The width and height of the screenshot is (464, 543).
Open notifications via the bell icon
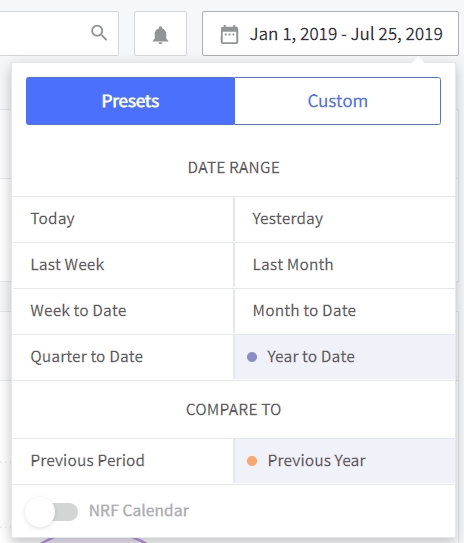click(160, 34)
